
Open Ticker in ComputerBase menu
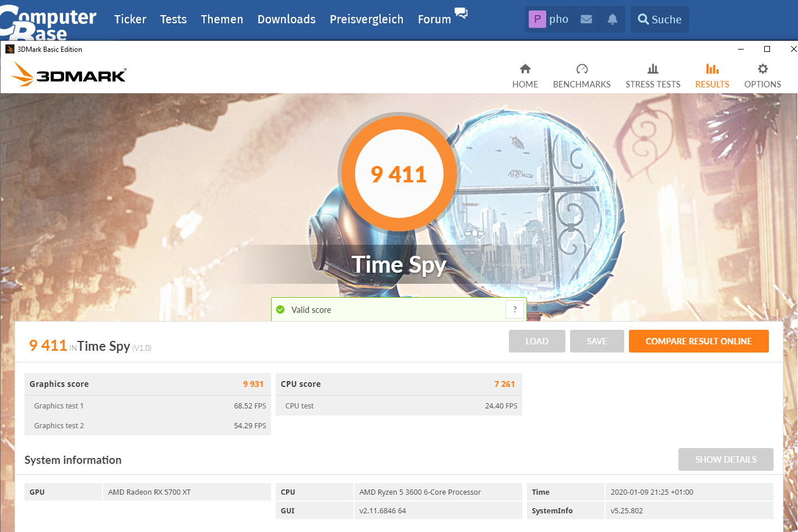(x=130, y=19)
